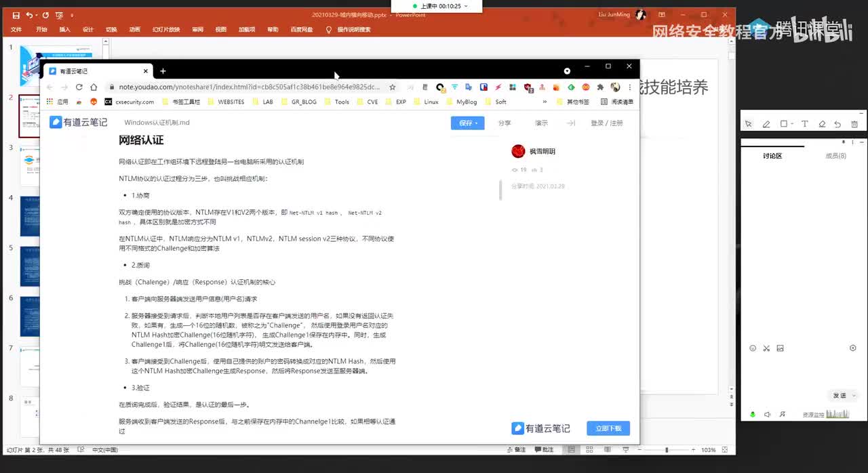Click the scissors screenshot icon
Image resolution: width=868 pixels, height=473 pixels.
766,348
